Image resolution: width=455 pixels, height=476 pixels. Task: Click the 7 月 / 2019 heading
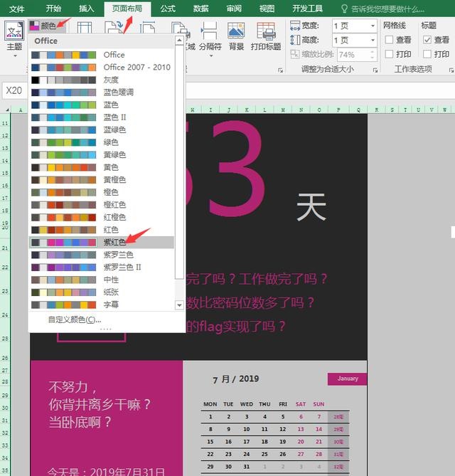236,379
